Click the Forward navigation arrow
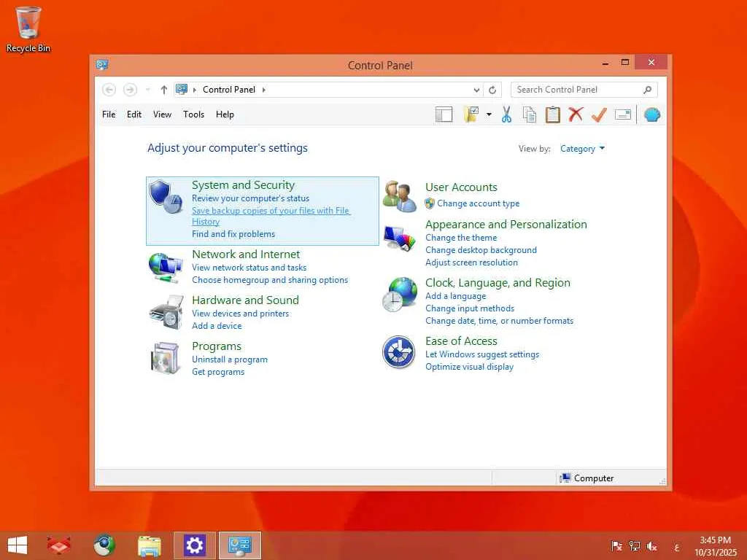 click(x=130, y=90)
